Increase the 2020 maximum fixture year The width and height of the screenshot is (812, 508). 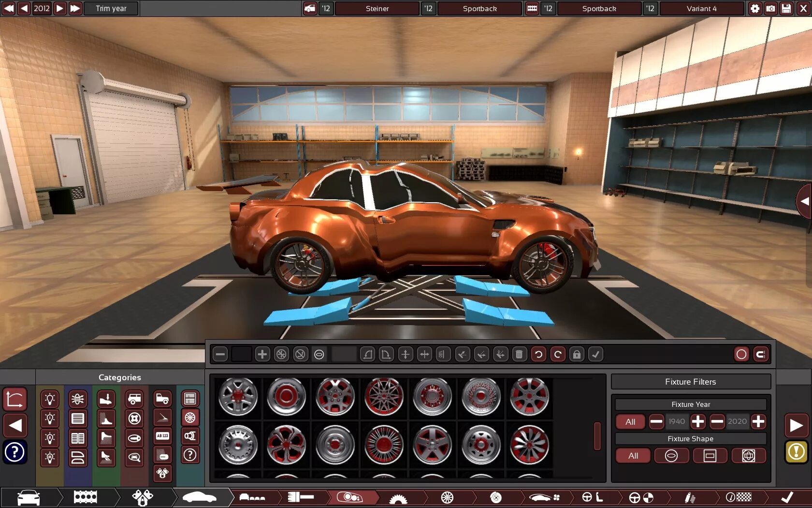click(x=758, y=422)
